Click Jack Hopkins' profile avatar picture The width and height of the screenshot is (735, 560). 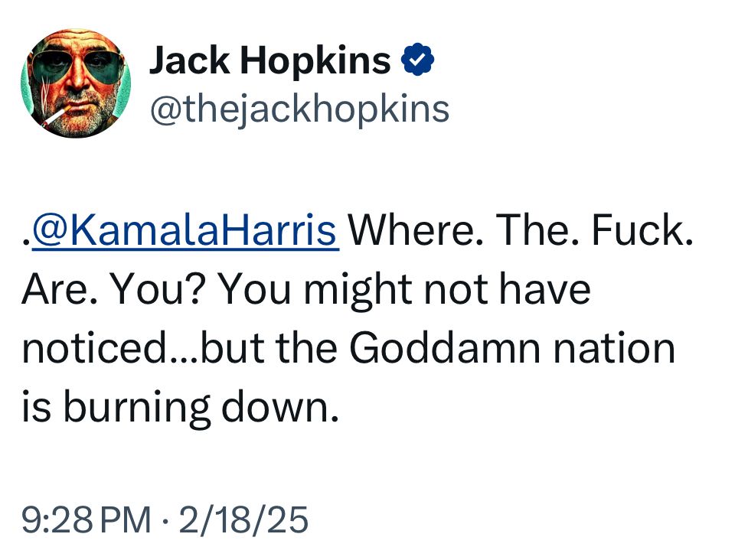pyautogui.click(x=75, y=83)
